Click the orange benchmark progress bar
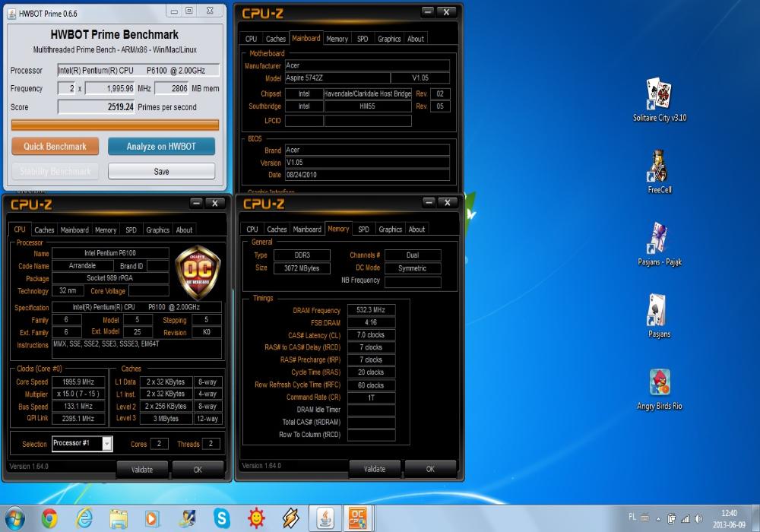760x532 pixels. pos(115,125)
